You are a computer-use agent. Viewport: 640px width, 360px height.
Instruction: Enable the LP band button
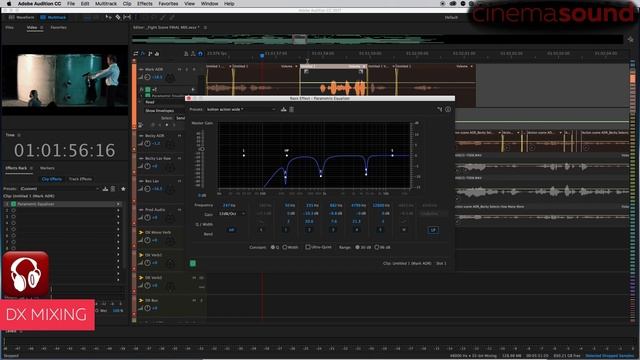click(x=433, y=230)
